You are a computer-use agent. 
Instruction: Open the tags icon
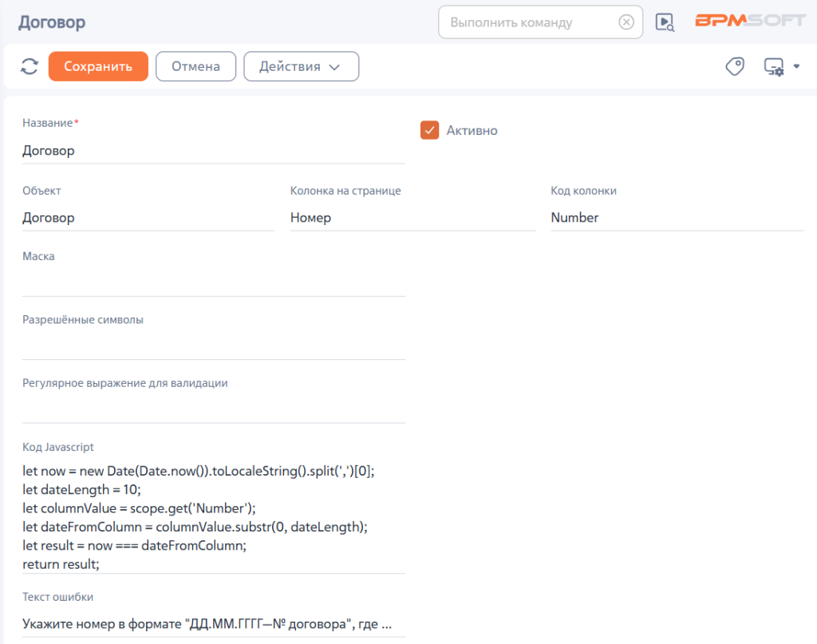click(735, 66)
